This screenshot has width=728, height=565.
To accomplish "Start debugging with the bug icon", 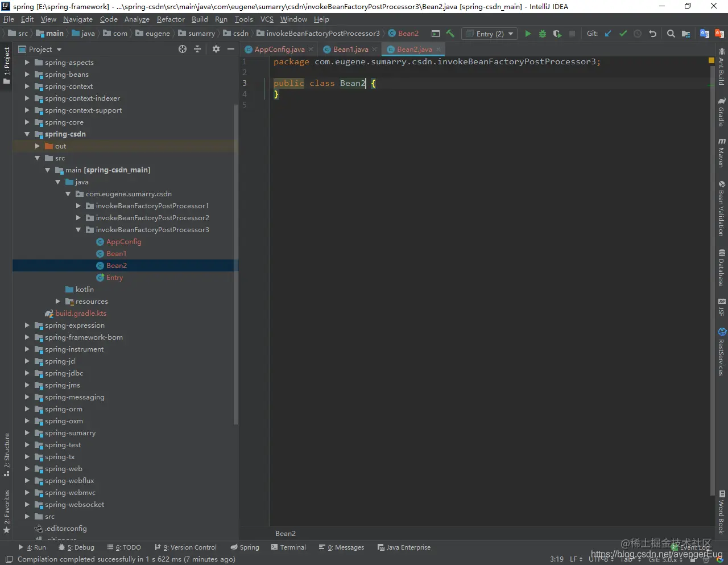I will [x=543, y=34].
